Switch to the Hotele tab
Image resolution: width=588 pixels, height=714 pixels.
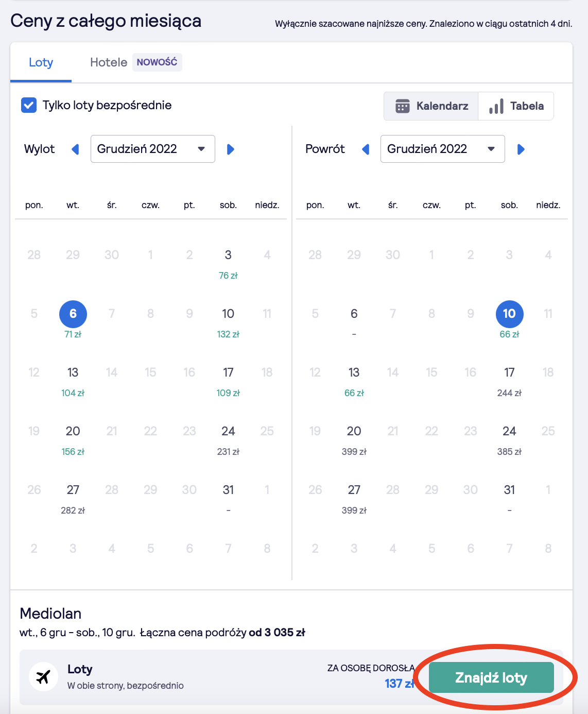point(109,62)
